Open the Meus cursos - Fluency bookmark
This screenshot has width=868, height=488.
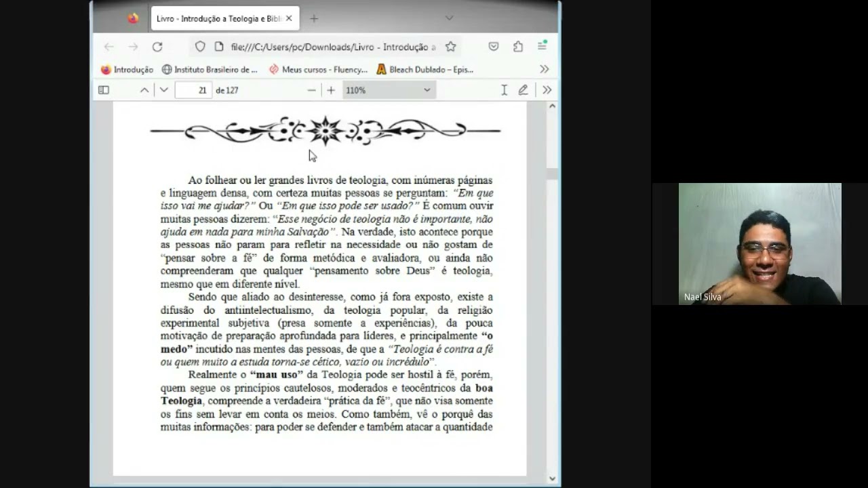(x=318, y=69)
